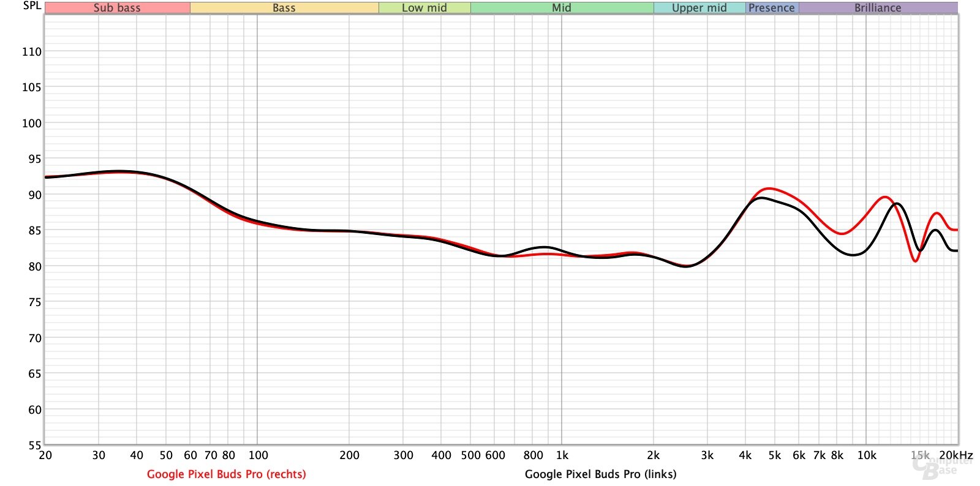The width and height of the screenshot is (980, 486).
Task: Click the 300 frequency axis label
Action: 404,455
